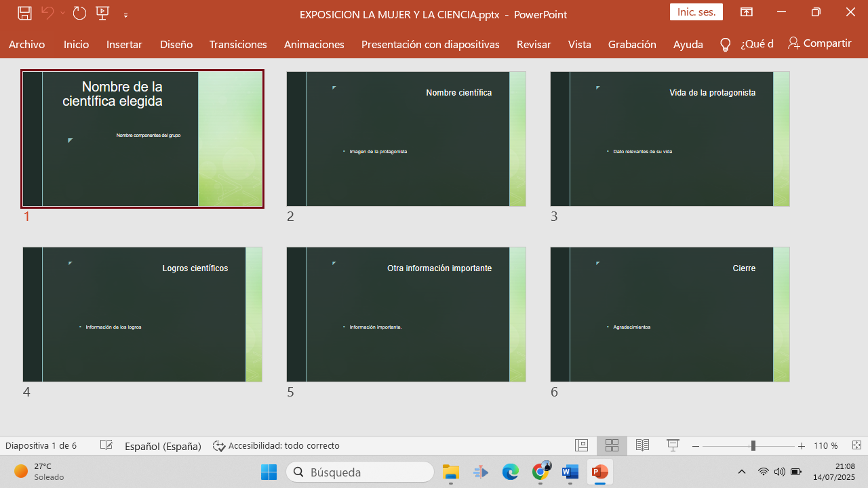Launch slideshow from the status bar icon
The height and width of the screenshot is (488, 868).
coord(673,445)
